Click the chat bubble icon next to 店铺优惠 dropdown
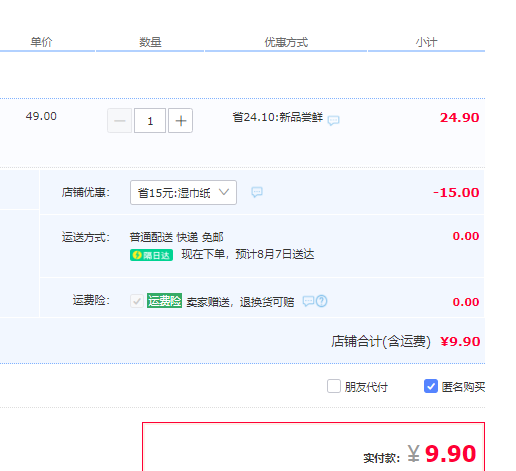The height and width of the screenshot is (471, 516). (257, 192)
